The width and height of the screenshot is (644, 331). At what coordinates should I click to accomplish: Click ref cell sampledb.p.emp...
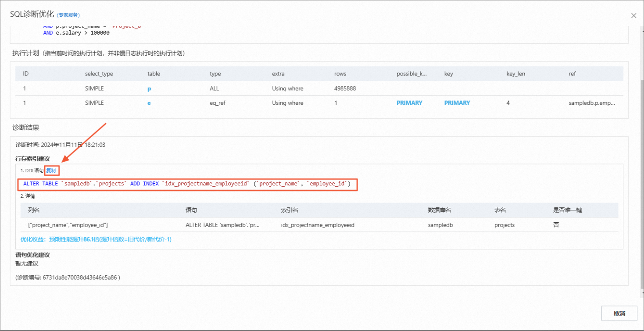592,103
